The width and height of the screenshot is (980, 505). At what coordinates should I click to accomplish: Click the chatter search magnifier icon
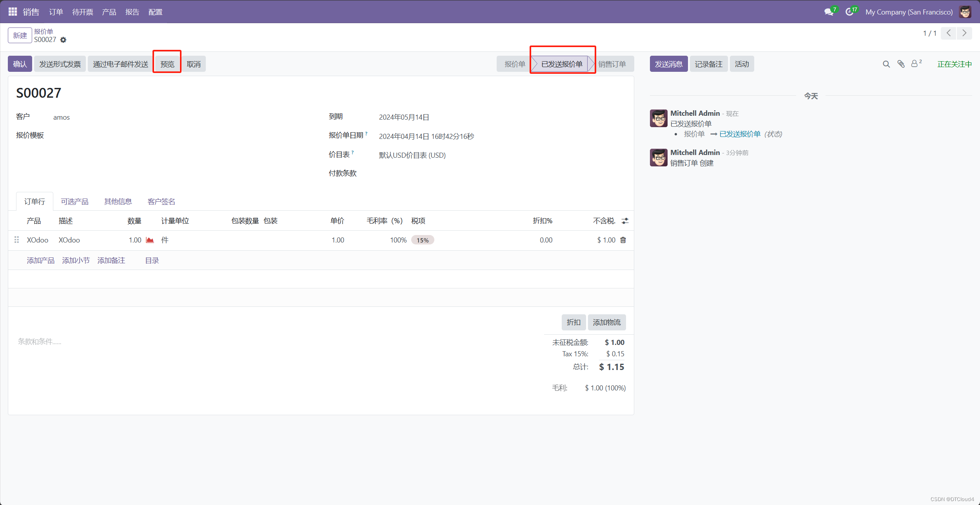click(886, 64)
